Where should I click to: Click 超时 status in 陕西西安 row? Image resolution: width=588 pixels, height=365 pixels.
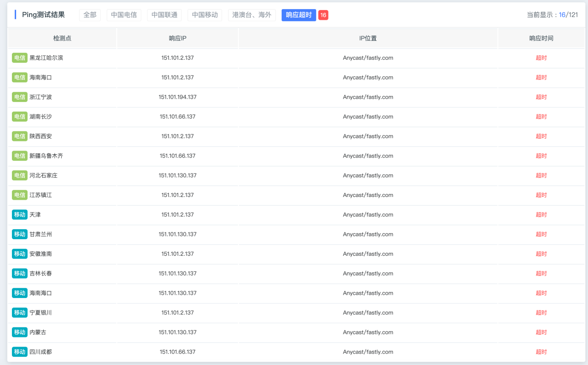point(541,136)
